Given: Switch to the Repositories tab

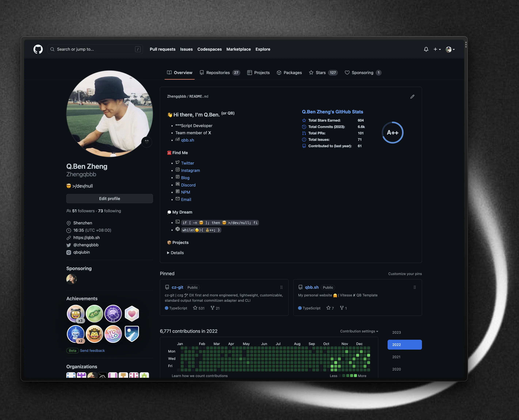Looking at the screenshot, I should pyautogui.click(x=220, y=73).
